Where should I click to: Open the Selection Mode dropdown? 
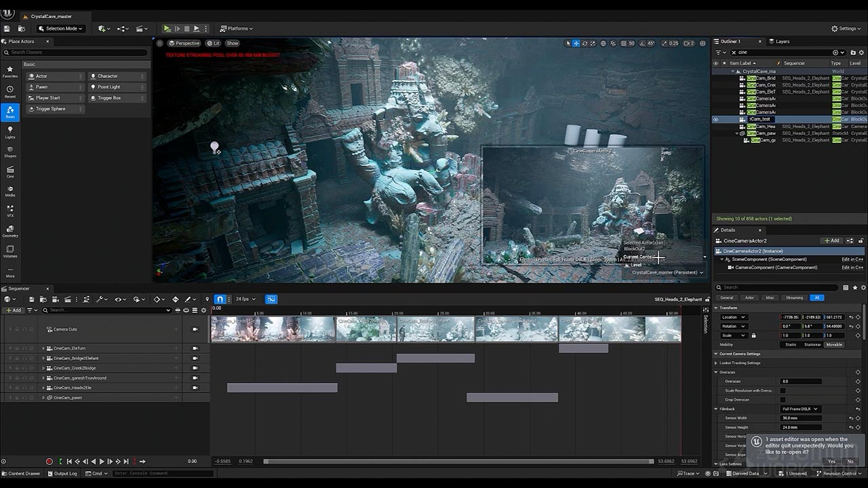[x=61, y=28]
